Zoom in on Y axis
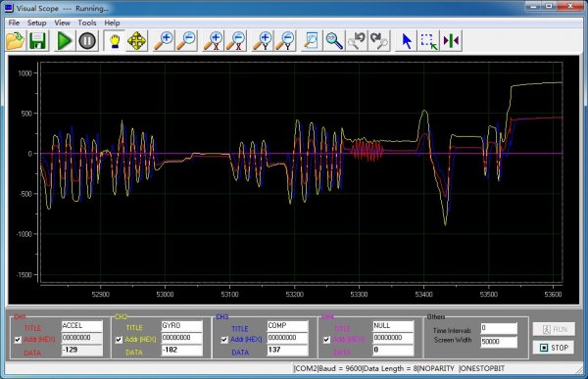The width and height of the screenshot is (588, 379). 263,41
